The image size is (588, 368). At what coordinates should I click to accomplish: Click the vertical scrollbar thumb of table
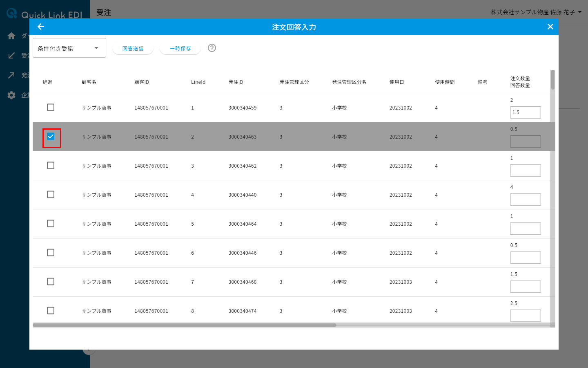(553, 80)
